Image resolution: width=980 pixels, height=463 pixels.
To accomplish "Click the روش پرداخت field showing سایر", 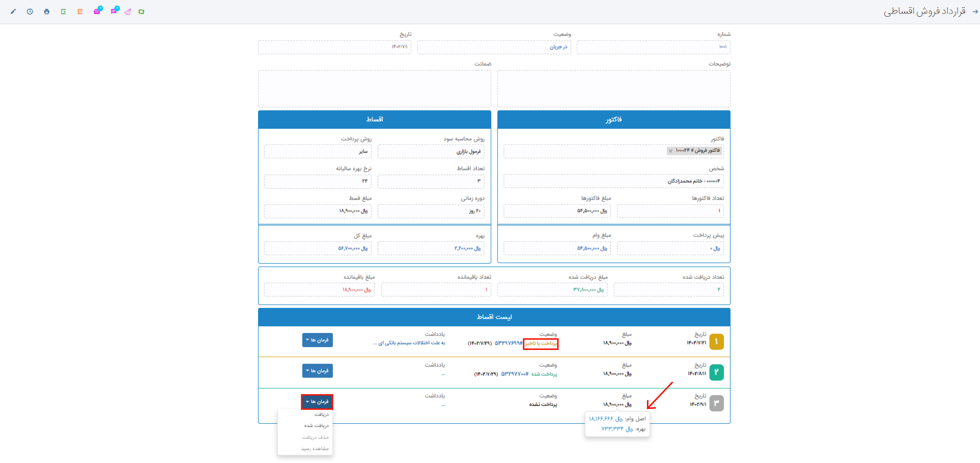I will (x=318, y=152).
